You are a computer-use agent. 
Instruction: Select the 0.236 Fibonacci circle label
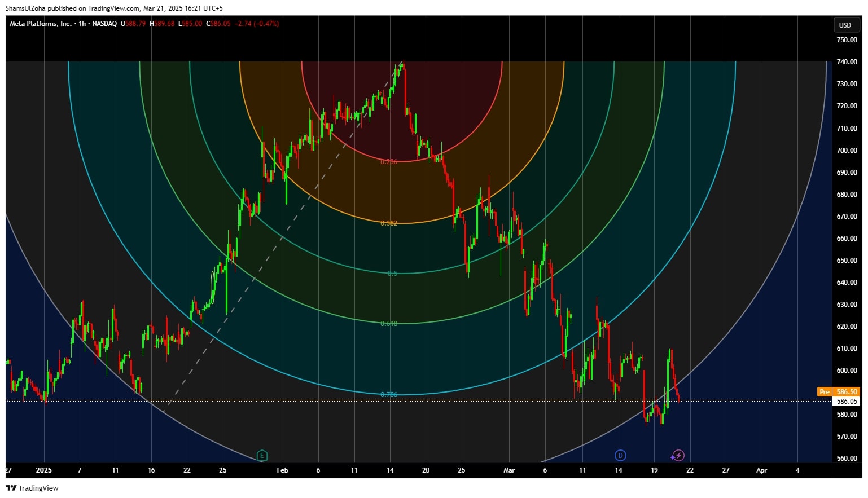point(389,162)
